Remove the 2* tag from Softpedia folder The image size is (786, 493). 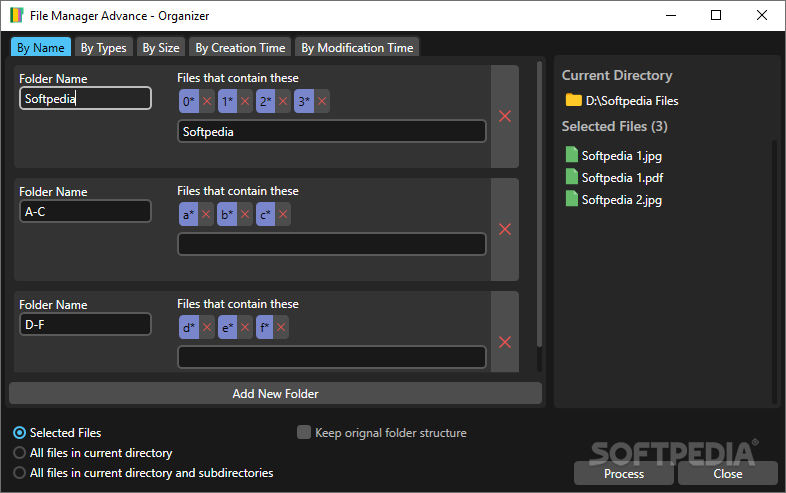coord(283,101)
